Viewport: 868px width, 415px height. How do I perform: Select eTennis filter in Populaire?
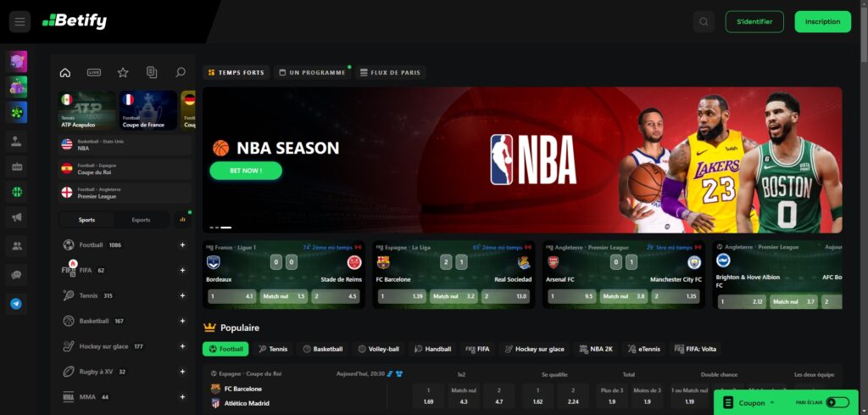coord(644,349)
